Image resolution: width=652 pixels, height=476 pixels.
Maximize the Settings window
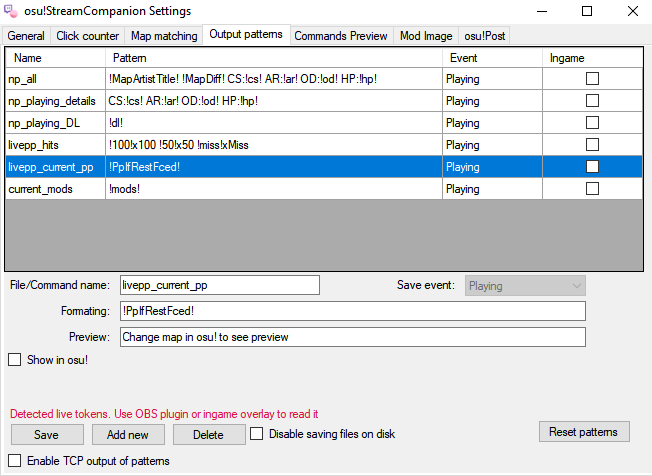click(587, 11)
